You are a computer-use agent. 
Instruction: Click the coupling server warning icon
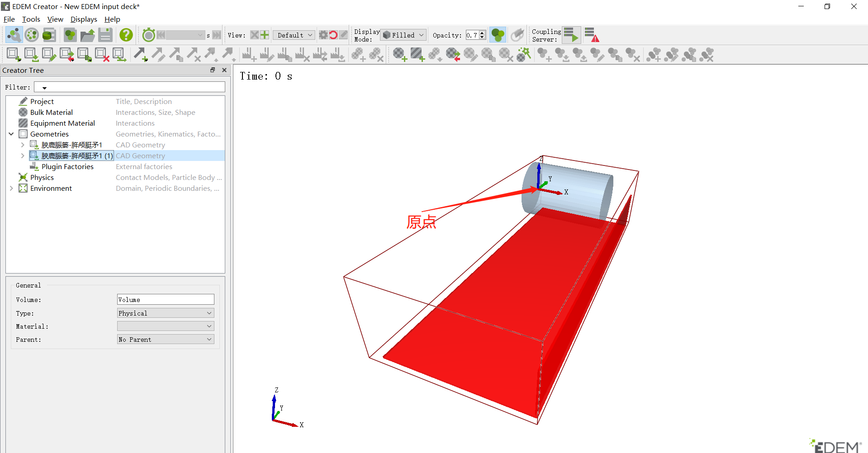pos(592,35)
